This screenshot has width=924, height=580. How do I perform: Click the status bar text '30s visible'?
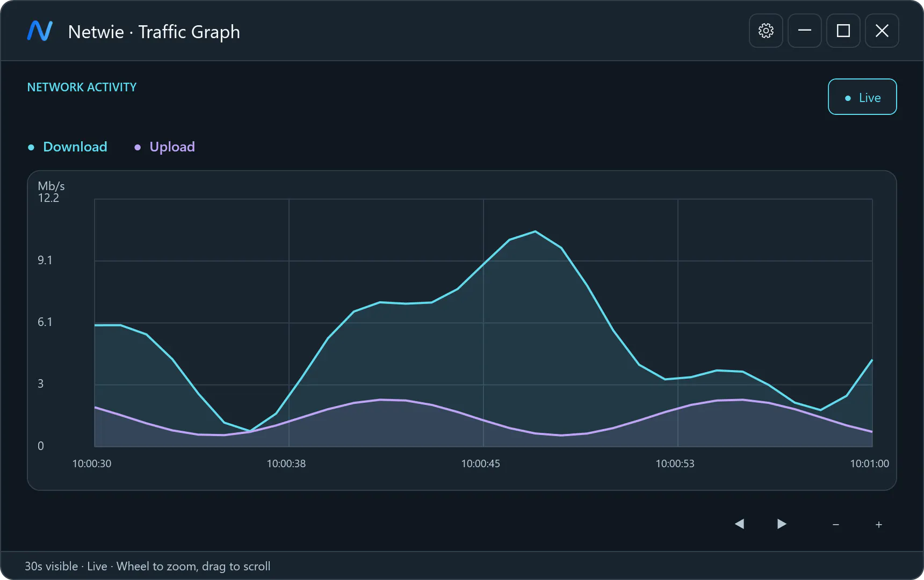[51, 566]
